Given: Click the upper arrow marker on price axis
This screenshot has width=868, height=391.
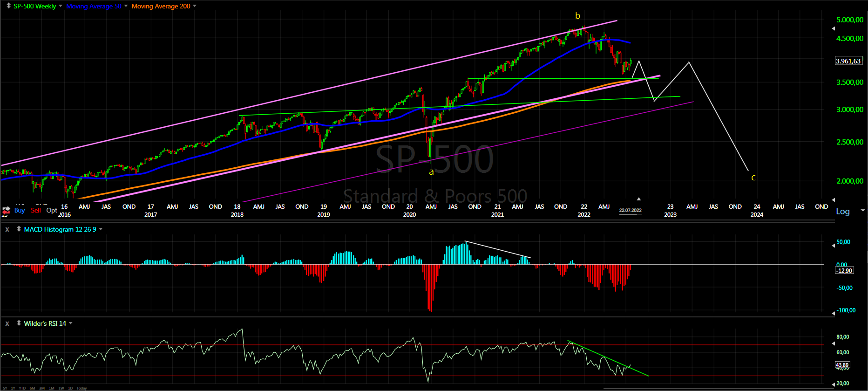Looking at the screenshot, I should point(834,28).
